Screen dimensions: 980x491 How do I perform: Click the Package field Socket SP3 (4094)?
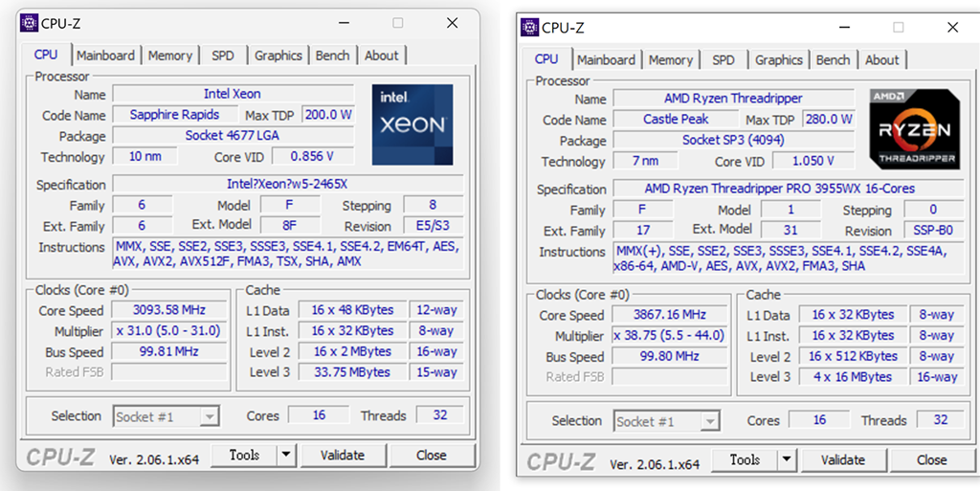pos(734,140)
